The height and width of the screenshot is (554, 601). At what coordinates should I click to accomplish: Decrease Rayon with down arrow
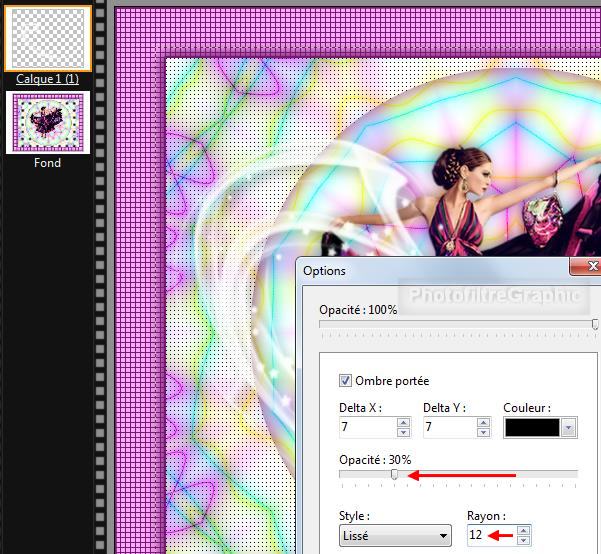(x=524, y=541)
